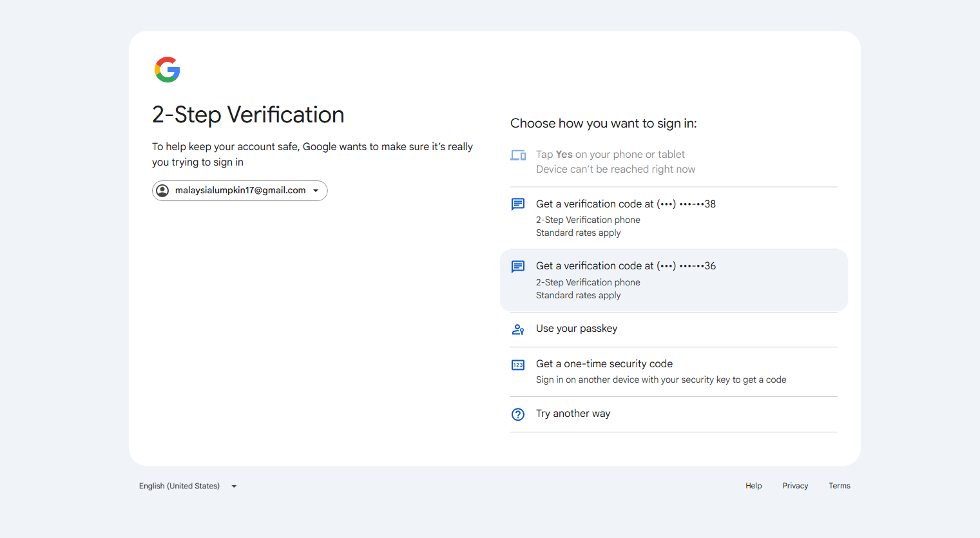
Task: Choose Tap Yes on your phone or tablet
Action: point(674,162)
